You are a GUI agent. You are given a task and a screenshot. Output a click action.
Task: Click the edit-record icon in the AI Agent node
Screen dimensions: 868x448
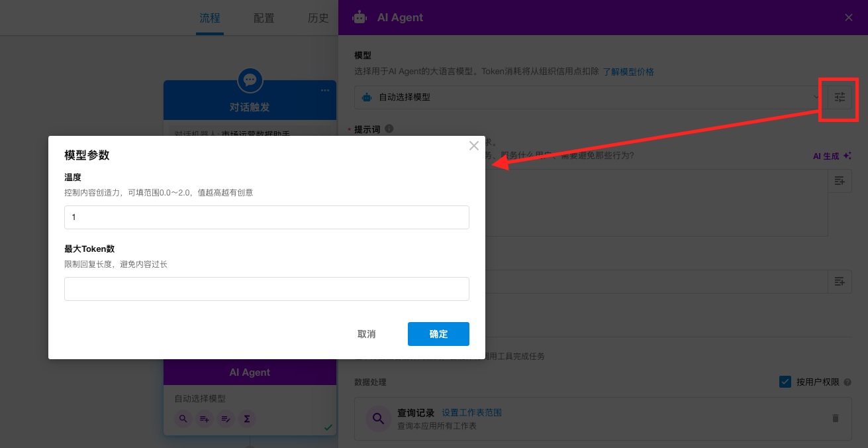coord(226,419)
